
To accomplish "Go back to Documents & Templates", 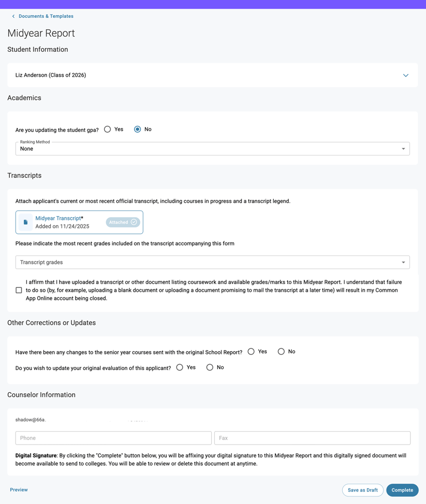I will (46, 16).
